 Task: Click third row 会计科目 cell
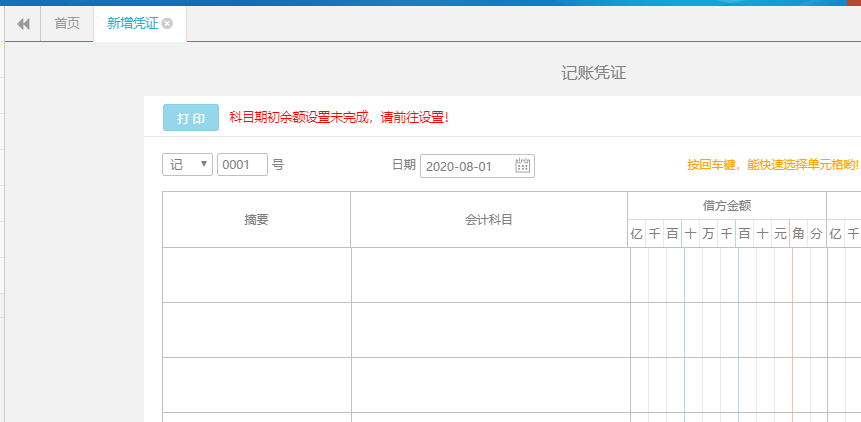click(490, 385)
